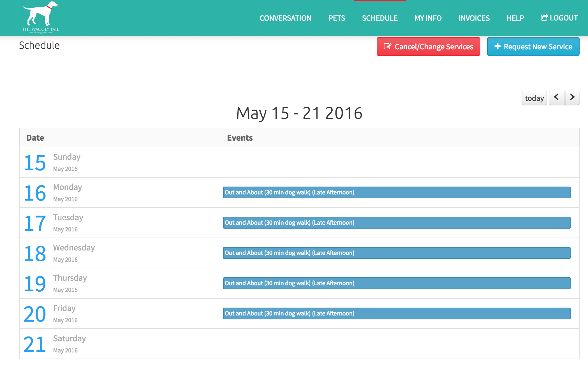This screenshot has width=588, height=367.
Task: Click Request New Service button
Action: (533, 47)
